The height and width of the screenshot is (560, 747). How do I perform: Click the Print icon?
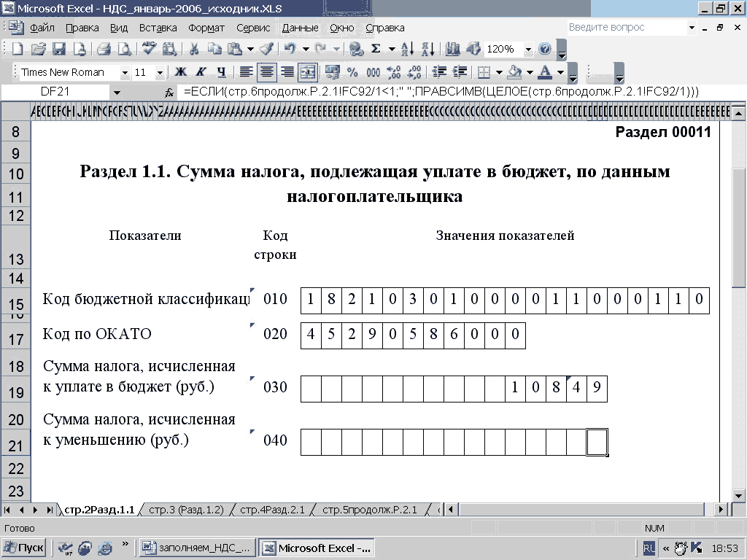(104, 50)
